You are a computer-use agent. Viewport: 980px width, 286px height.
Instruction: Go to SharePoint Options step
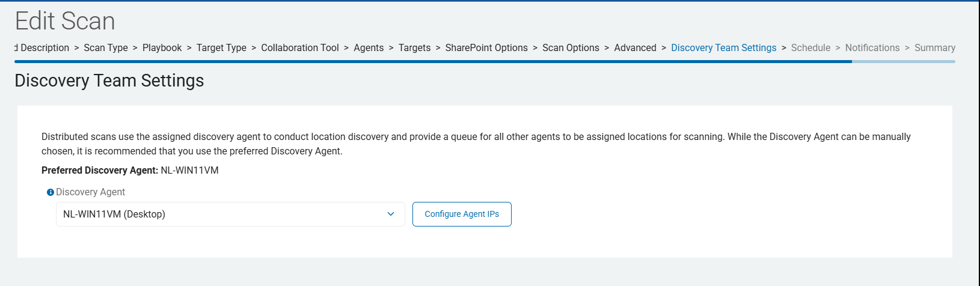[x=486, y=47]
